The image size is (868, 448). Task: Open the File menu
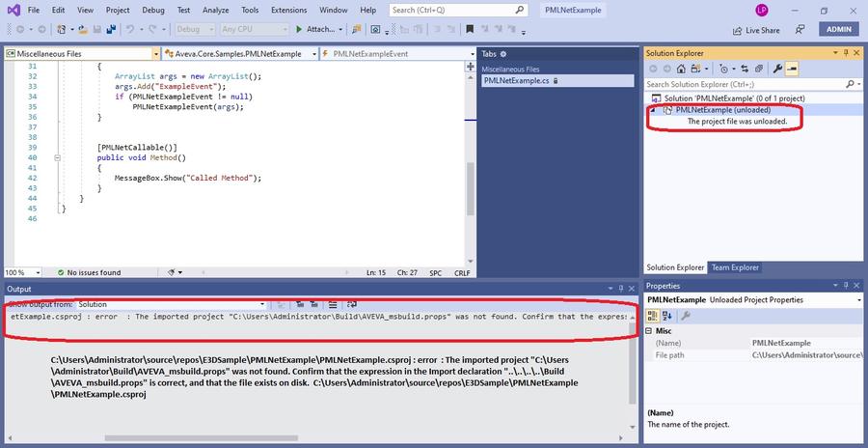[33, 10]
